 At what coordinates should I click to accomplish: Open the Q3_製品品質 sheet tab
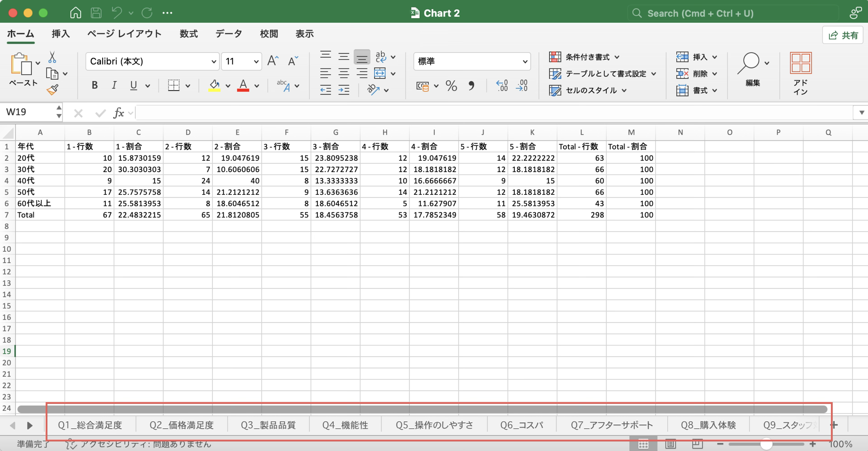[268, 425]
